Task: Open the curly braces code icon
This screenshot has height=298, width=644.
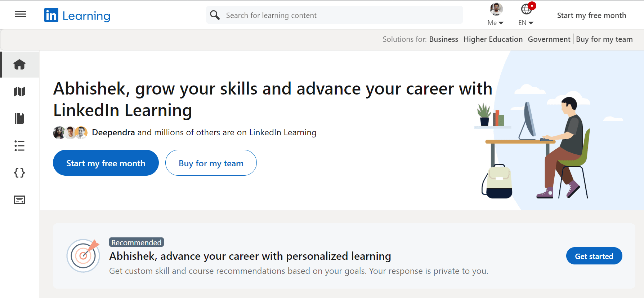Action: 19,173
